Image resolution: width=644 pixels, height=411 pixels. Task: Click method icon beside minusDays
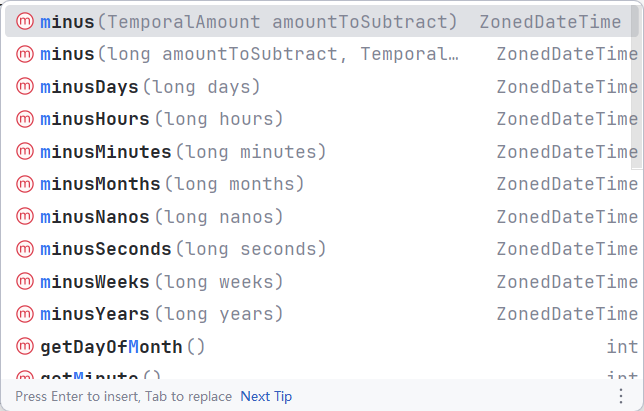[x=26, y=88]
